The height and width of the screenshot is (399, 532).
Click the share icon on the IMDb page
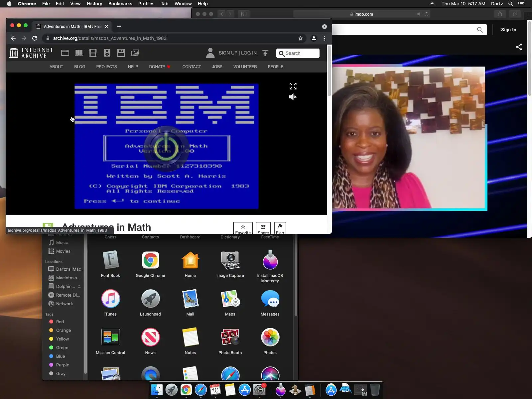(519, 47)
